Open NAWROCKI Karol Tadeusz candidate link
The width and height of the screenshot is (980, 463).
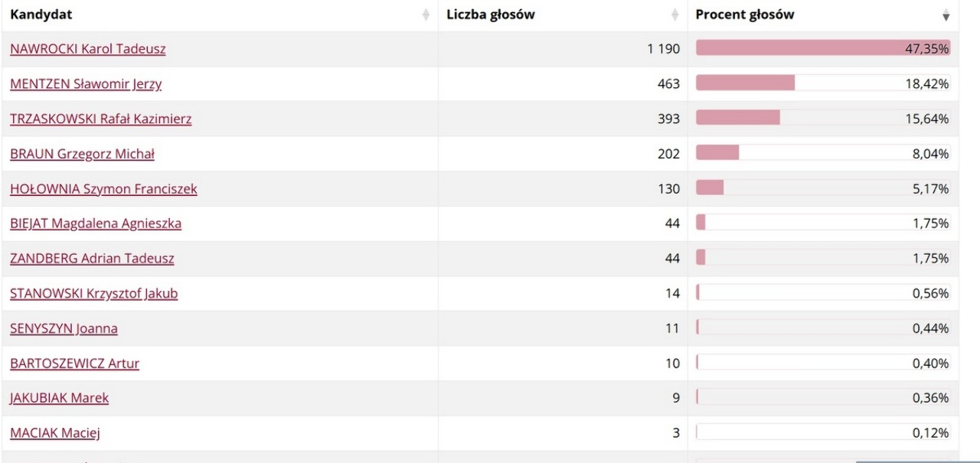click(88, 49)
